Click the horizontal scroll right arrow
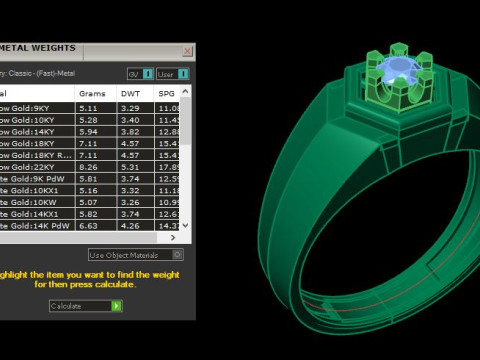Viewport: 480px width, 360px height. point(173,237)
